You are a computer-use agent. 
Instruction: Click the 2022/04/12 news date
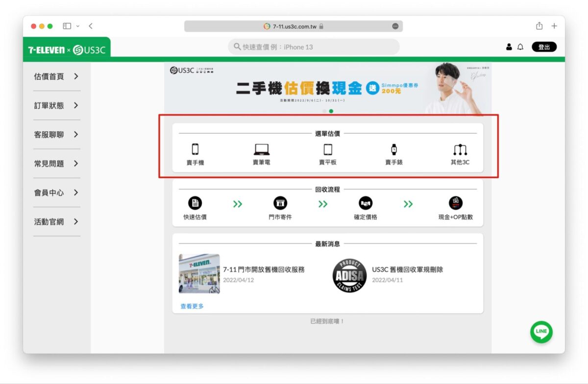tap(239, 280)
